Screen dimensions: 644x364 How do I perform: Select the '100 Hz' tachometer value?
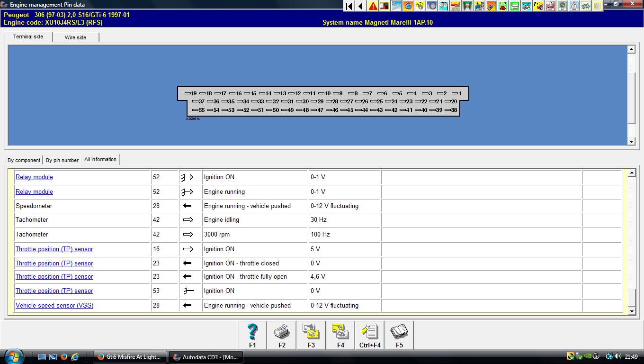(320, 234)
